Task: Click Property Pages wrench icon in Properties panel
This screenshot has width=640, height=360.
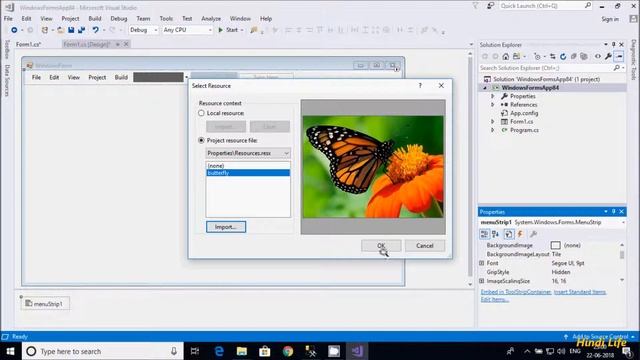Action: (533, 234)
